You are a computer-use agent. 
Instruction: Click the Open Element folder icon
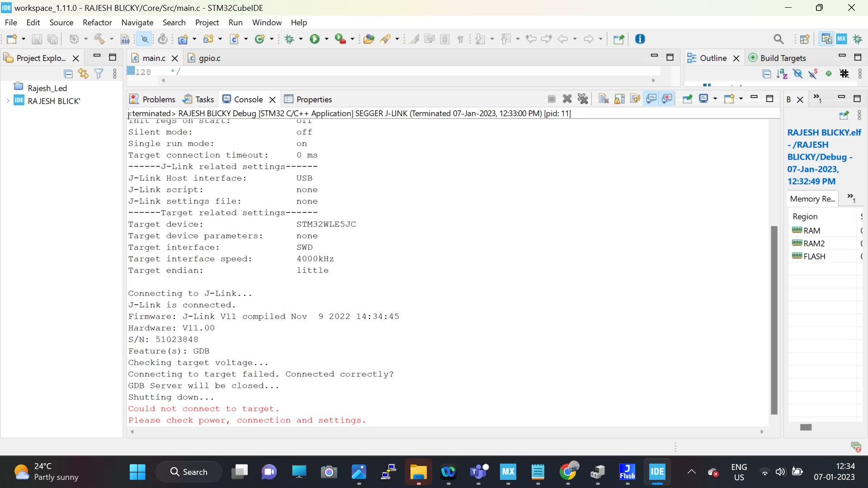(369, 39)
